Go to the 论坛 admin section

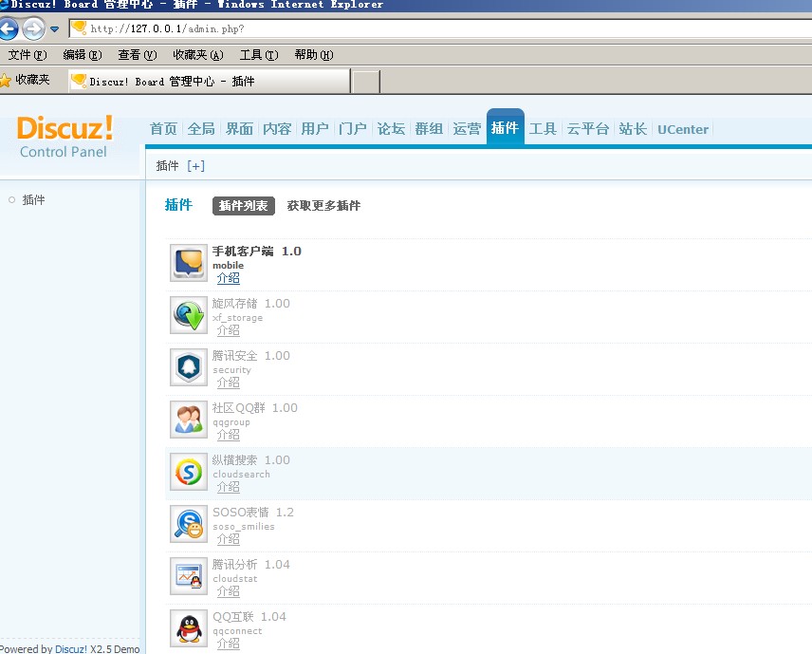(x=391, y=128)
